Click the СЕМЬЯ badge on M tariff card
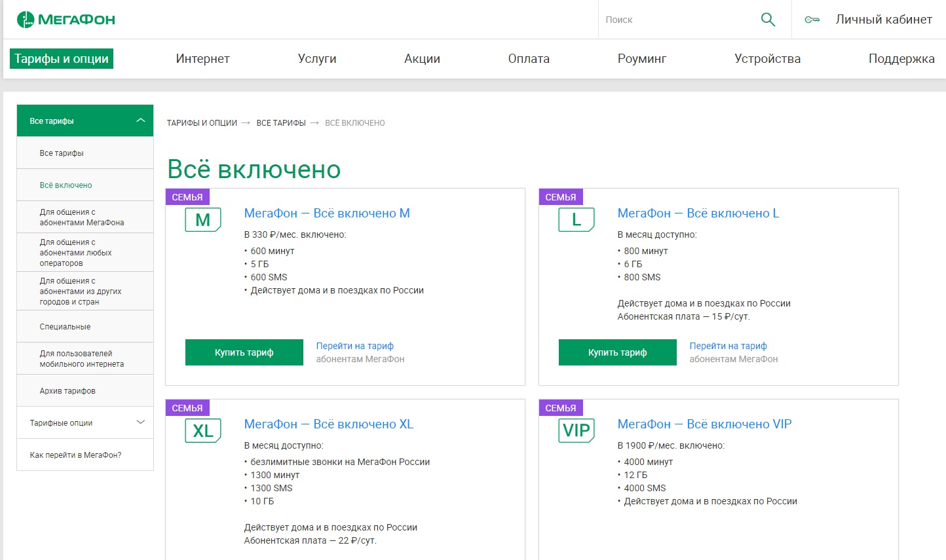Image resolution: width=946 pixels, height=560 pixels. pyautogui.click(x=187, y=197)
